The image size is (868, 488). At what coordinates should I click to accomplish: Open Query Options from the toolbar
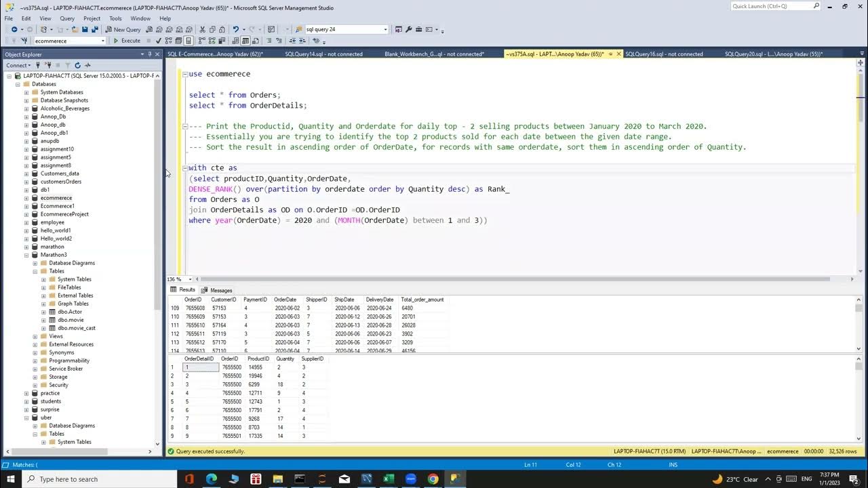(x=178, y=41)
